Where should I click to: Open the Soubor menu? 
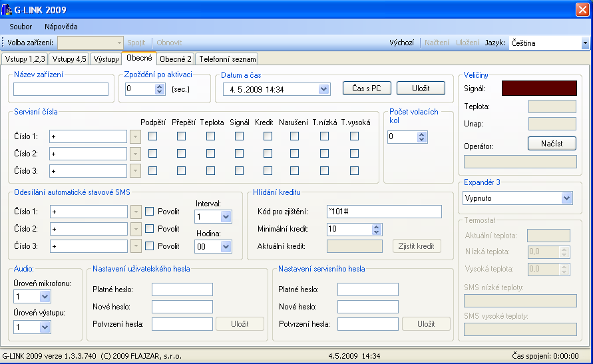(x=21, y=27)
